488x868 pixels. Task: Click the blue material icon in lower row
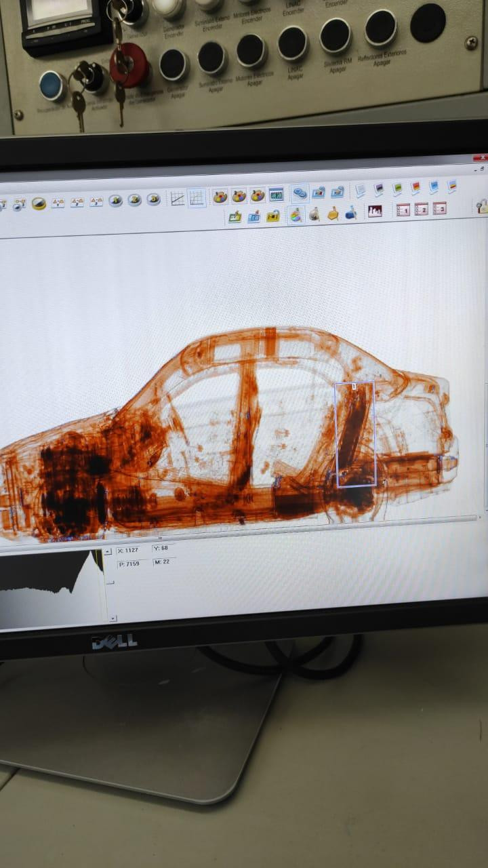[351, 212]
